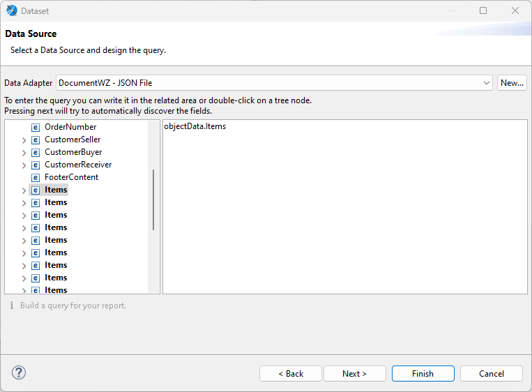Click the element icon beside CustomerBuyer
Image resolution: width=532 pixels, height=392 pixels.
(x=36, y=152)
